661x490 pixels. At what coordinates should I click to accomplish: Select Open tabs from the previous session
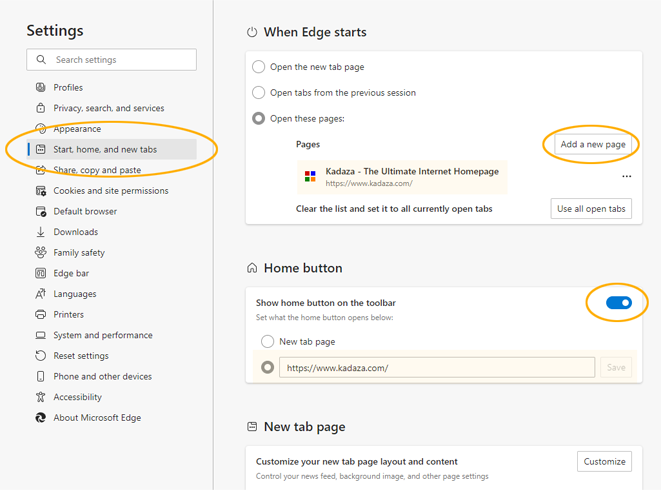point(258,92)
